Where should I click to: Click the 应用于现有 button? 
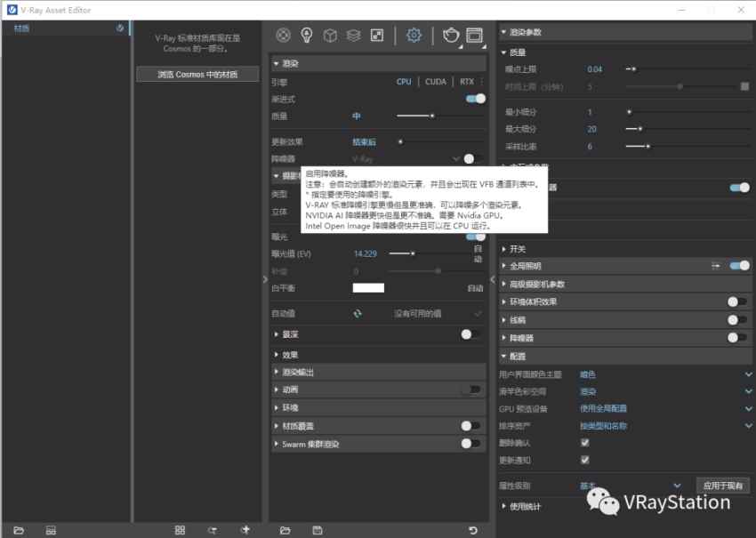tap(723, 486)
